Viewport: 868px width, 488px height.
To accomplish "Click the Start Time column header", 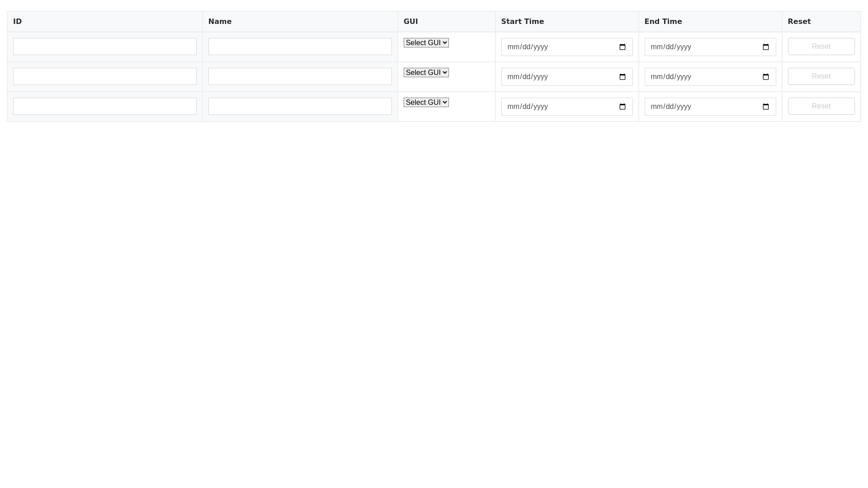I will [x=522, y=21].
